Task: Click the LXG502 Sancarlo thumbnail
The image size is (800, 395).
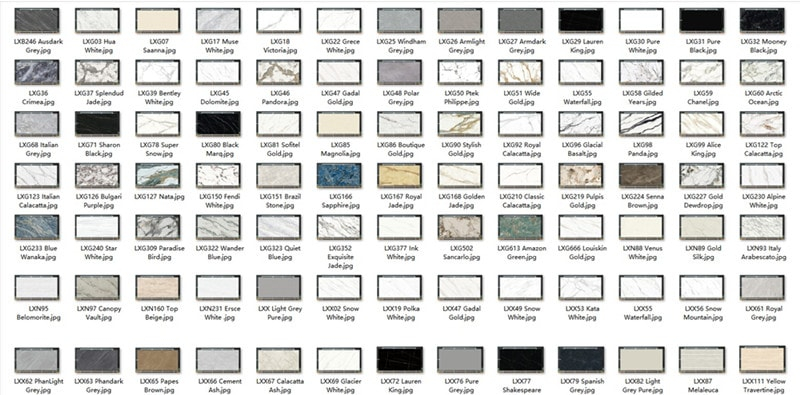Action: [x=460, y=227]
